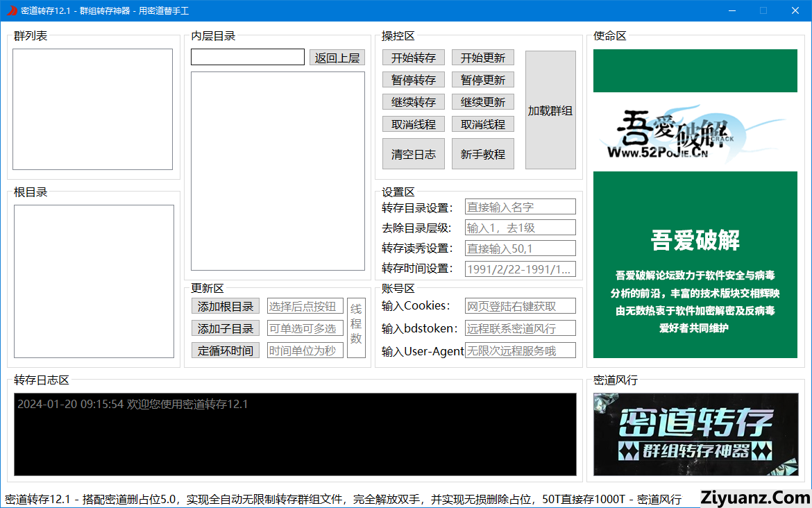Click 添加根目录 in the update area
Viewport: 812px width, 508px height.
tap(226, 306)
